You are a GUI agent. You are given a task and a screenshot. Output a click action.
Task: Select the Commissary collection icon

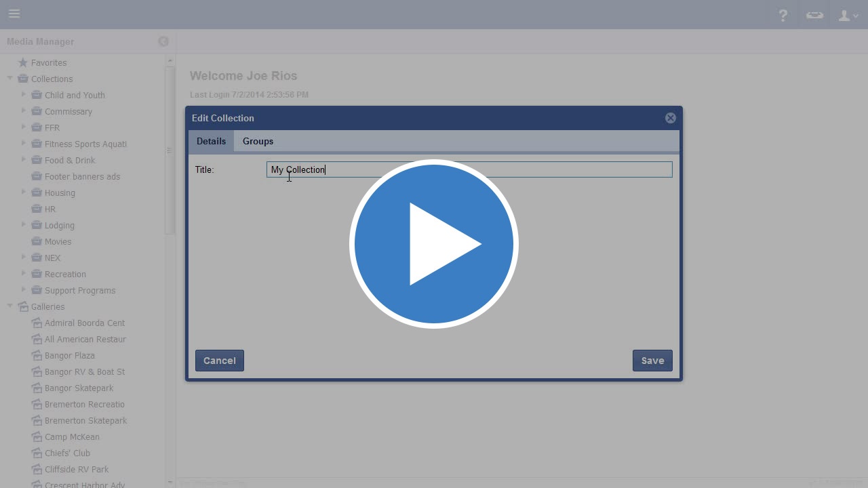coord(37,111)
